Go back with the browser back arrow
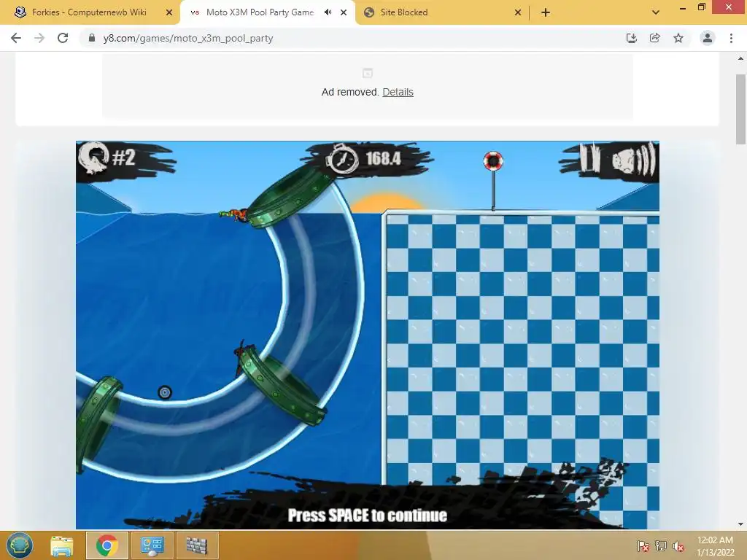Viewport: 747px width, 560px height. [x=16, y=38]
